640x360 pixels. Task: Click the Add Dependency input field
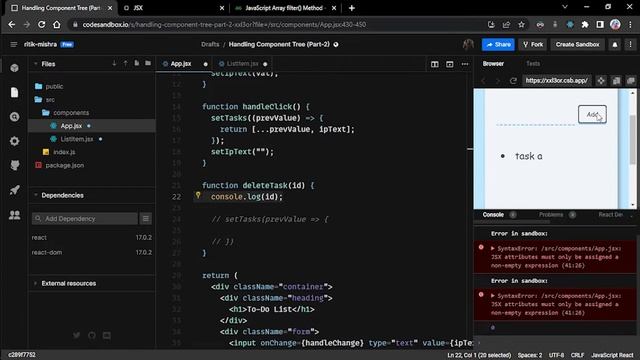[x=85, y=219]
